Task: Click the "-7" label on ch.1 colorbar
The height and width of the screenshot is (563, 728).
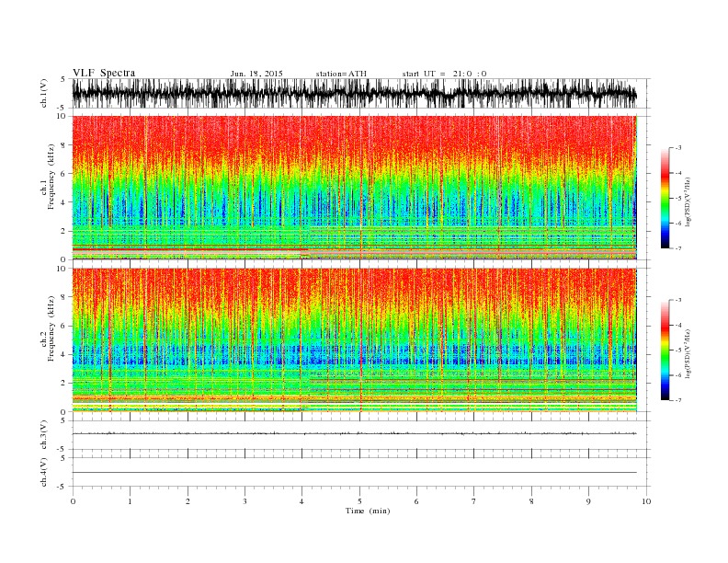Action: pyautogui.click(x=677, y=248)
